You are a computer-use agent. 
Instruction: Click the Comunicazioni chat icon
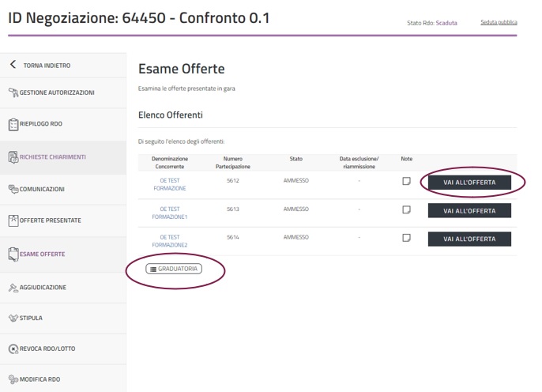point(13,190)
